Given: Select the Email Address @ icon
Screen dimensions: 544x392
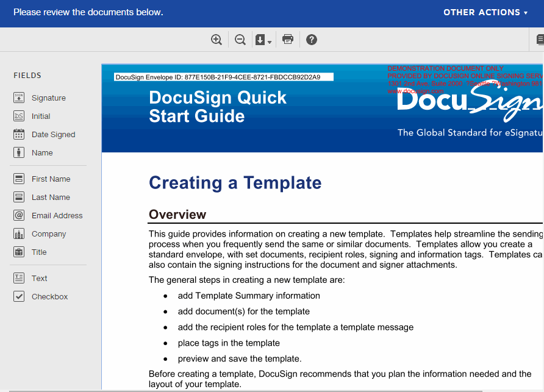Looking at the screenshot, I should pyautogui.click(x=19, y=215).
